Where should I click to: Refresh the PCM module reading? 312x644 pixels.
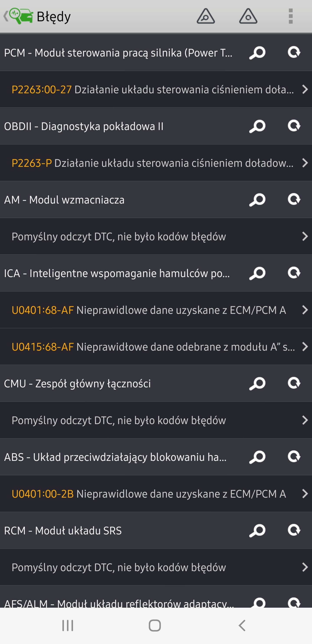(294, 53)
